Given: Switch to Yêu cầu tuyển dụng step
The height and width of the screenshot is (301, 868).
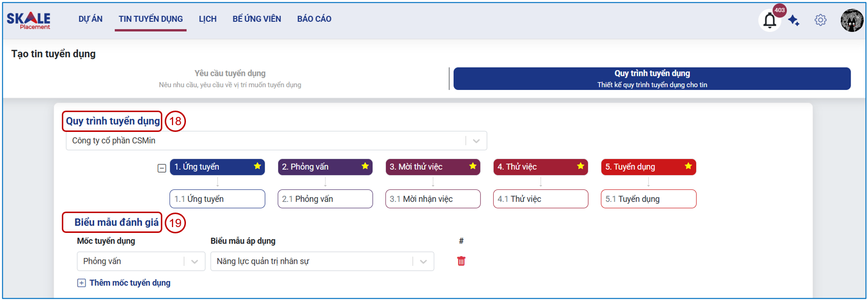Looking at the screenshot, I should pos(230,78).
